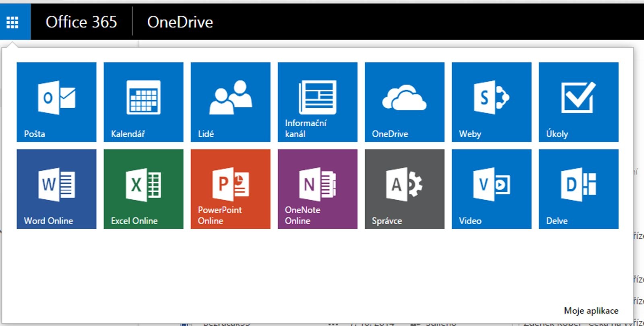This screenshot has height=326, width=644.
Task: Open the Kalendář calendar tile
Action: coord(144,102)
